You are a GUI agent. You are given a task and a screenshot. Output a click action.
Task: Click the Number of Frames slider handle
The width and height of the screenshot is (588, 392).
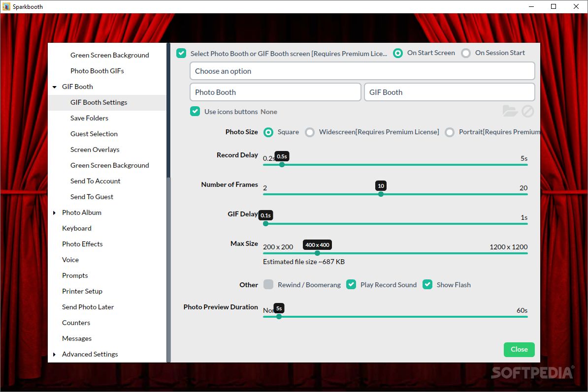coord(381,194)
